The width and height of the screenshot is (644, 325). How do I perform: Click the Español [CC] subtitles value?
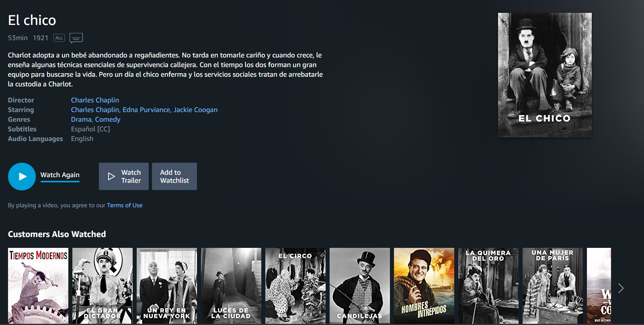(x=90, y=129)
